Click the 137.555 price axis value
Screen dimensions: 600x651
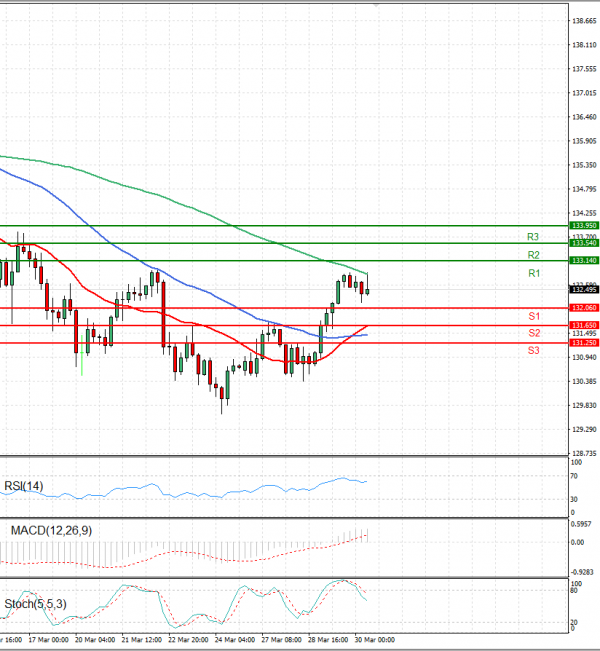584,69
